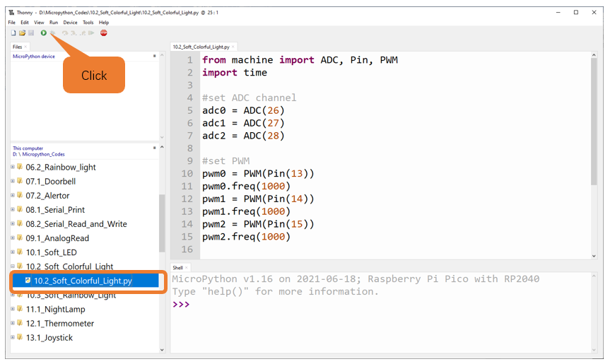Expand the 07.2_Alertor folder

click(13, 195)
